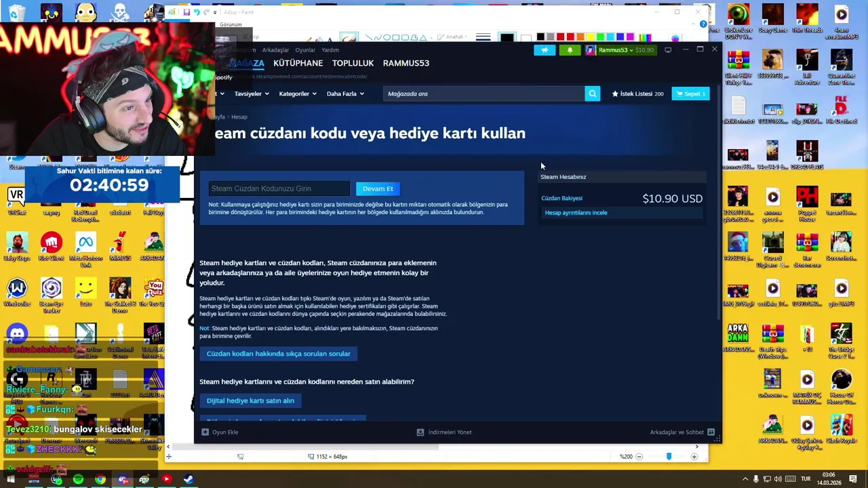
Task: Click Paint save icon in title bar
Action: coord(186,12)
